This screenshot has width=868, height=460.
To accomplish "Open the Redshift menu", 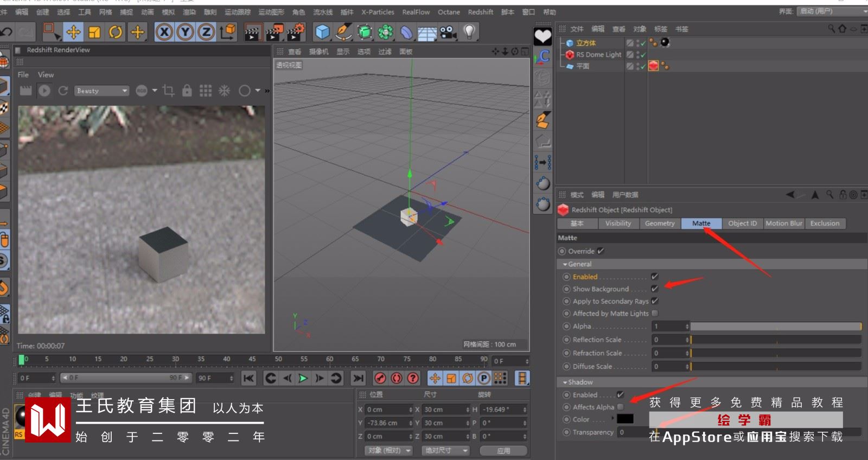I will click(480, 12).
